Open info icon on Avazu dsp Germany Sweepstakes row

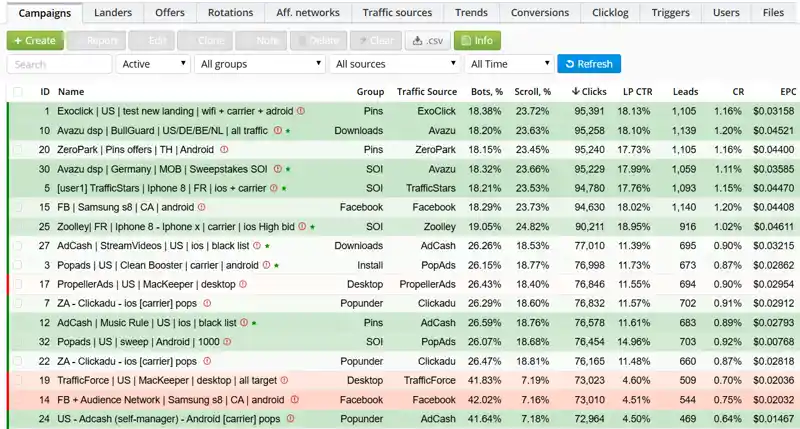pyautogui.click(x=278, y=169)
